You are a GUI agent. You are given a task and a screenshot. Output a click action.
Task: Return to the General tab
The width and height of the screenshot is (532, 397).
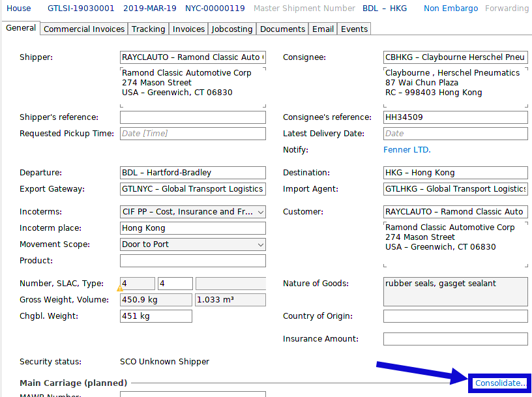click(x=21, y=28)
